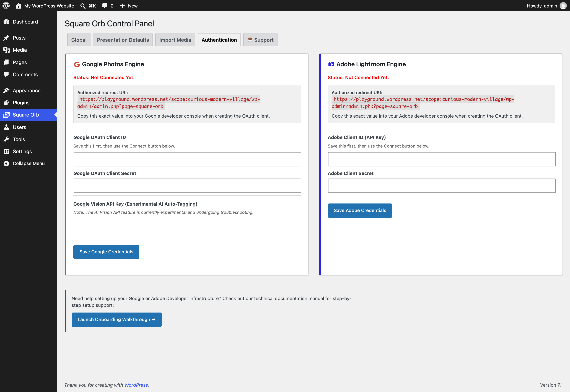This screenshot has height=392, width=570.
Task: Open the Pages menu item
Action: [x=28, y=62]
